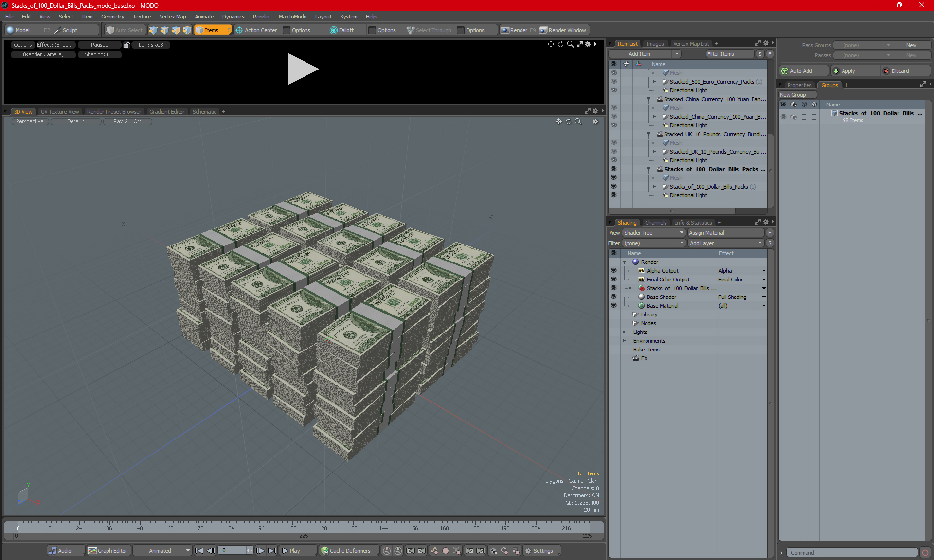Screen dimensions: 934x560
Task: Open Pass Groups (none) dropdown
Action: pyautogui.click(x=862, y=45)
